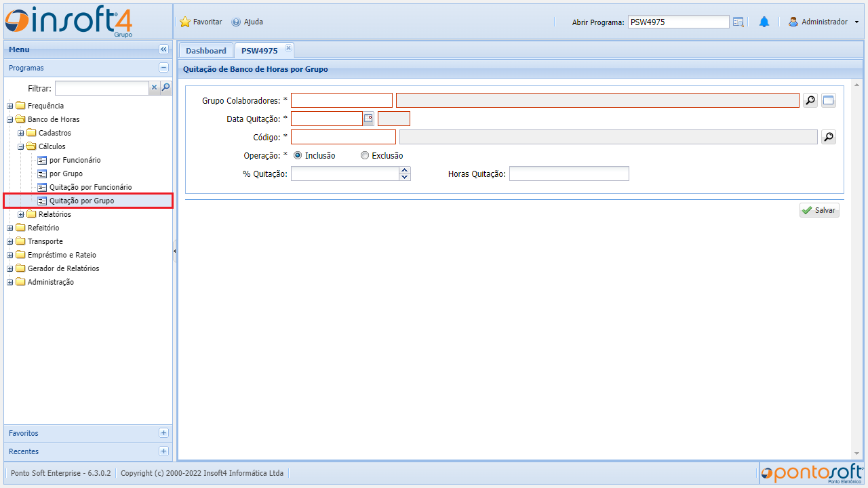Collapse the Menu side panel

click(x=163, y=49)
